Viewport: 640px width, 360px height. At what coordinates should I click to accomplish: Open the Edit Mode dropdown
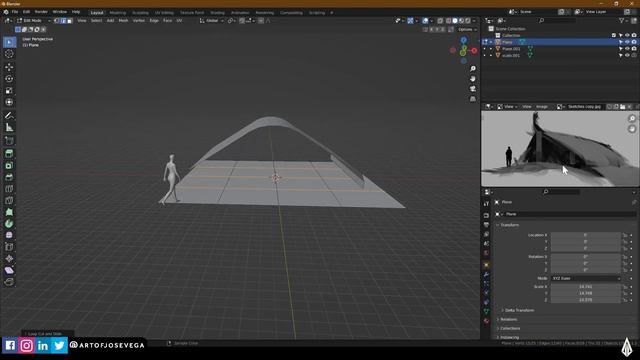pos(33,20)
